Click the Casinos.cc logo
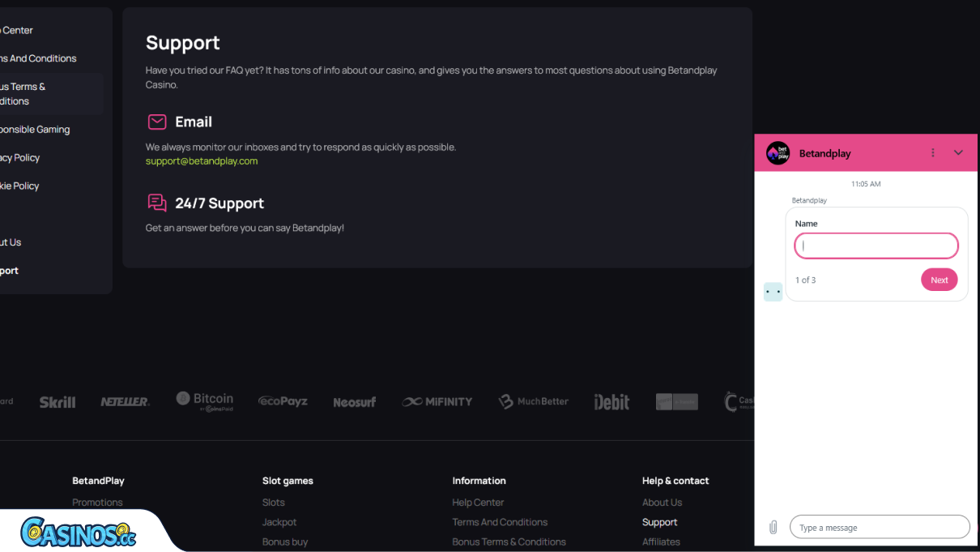980x552 pixels. click(x=79, y=532)
